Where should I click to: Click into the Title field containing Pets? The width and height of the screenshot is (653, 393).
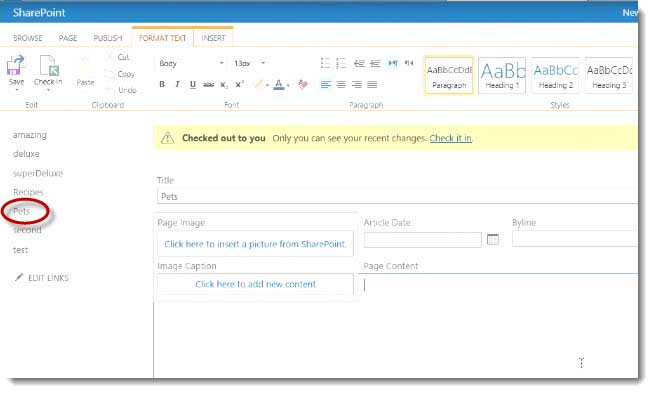tap(397, 196)
